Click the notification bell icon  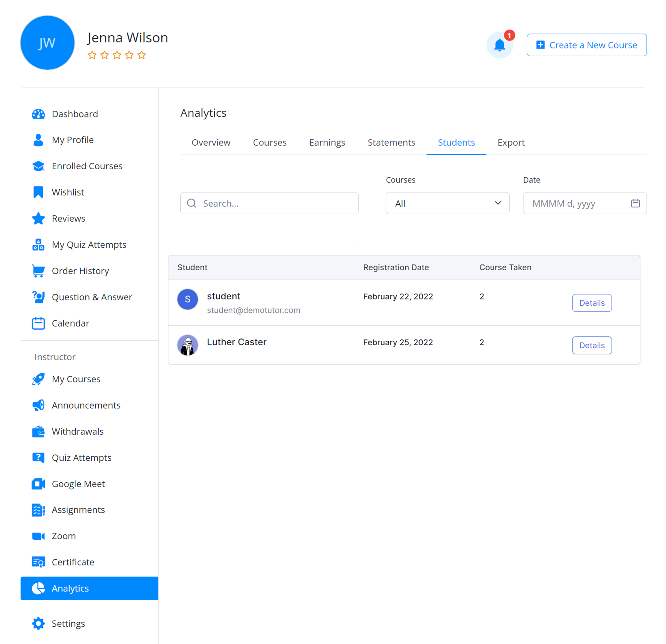click(x=499, y=45)
